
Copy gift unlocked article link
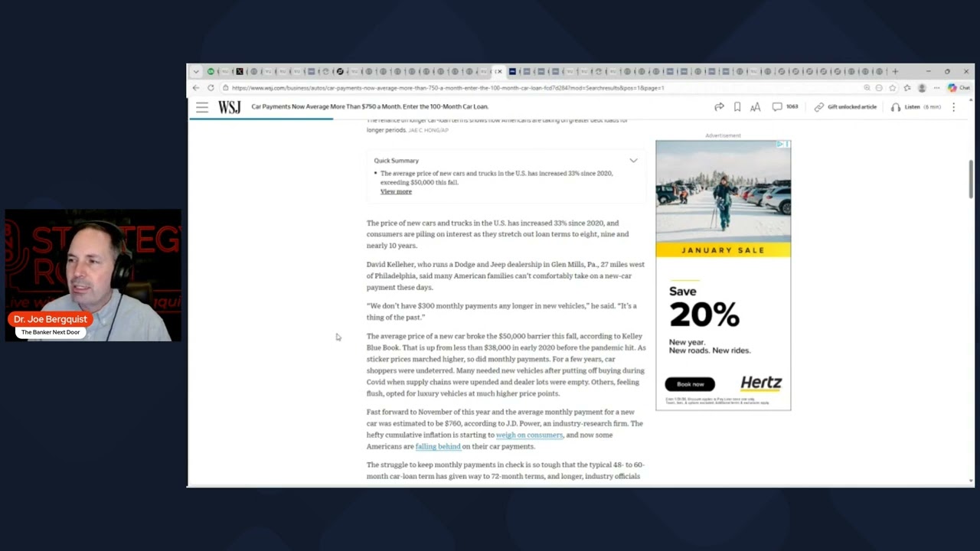(845, 107)
